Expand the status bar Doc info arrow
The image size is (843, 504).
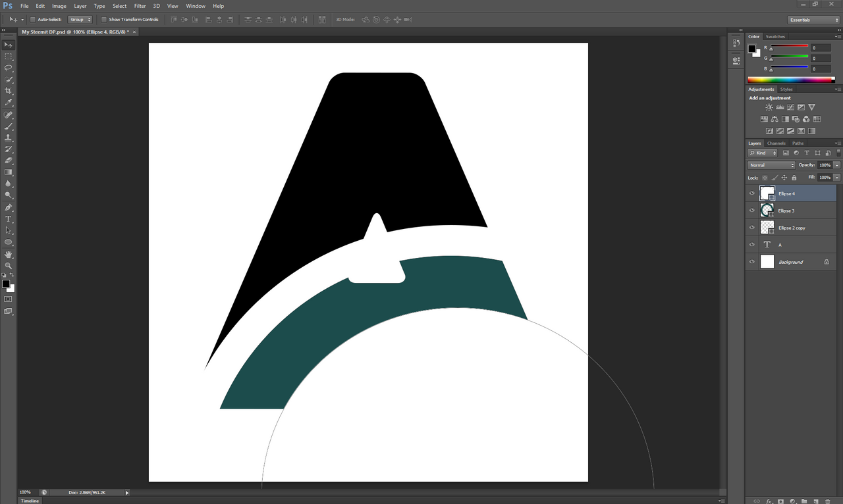click(x=127, y=492)
